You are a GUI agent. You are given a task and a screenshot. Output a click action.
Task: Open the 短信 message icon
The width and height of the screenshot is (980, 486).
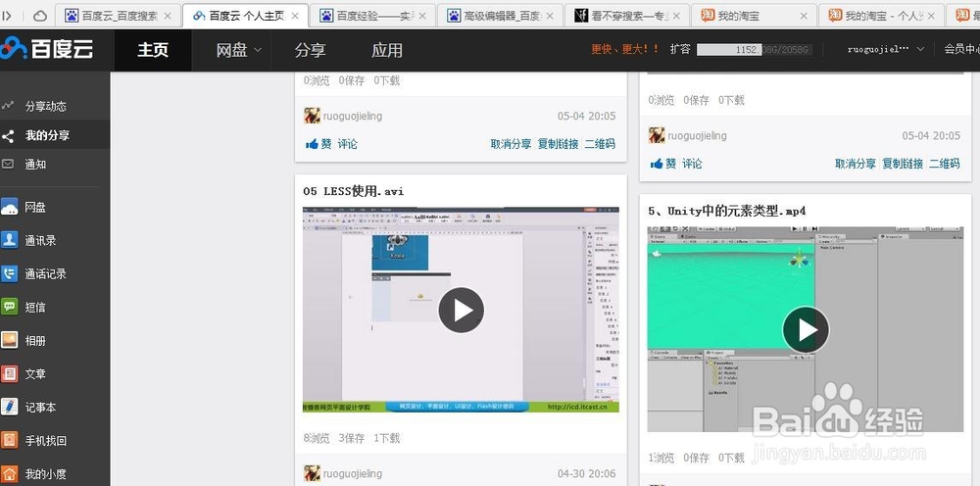coord(9,307)
